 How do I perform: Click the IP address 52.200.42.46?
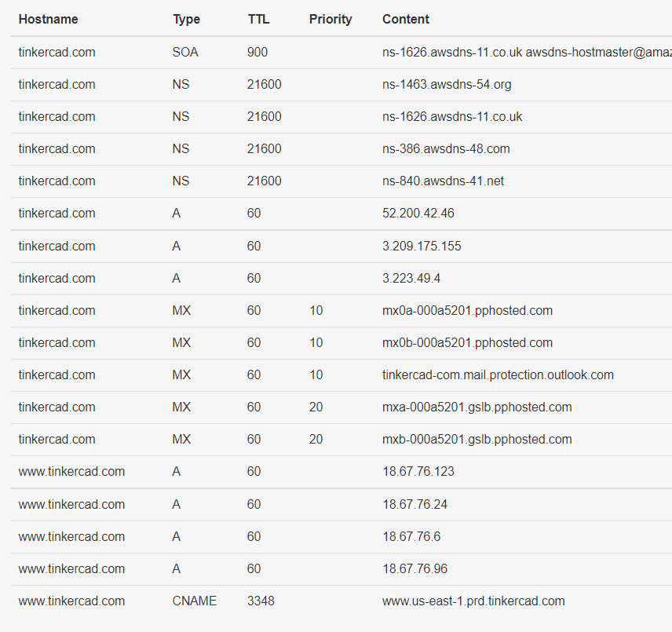coord(418,213)
